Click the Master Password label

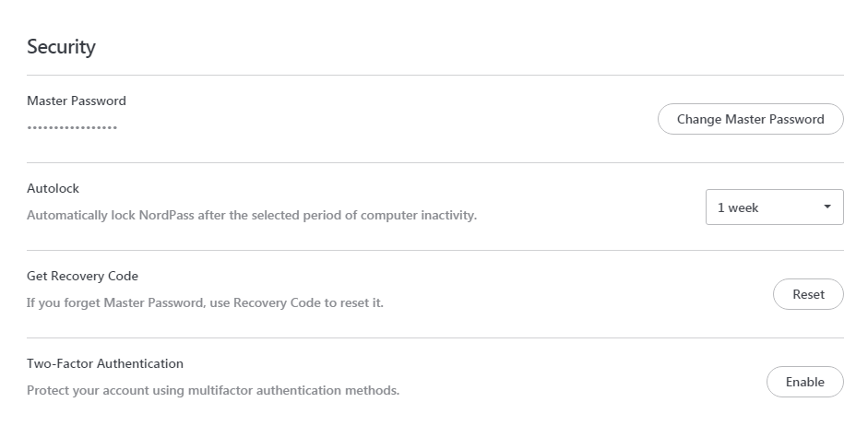point(77,101)
